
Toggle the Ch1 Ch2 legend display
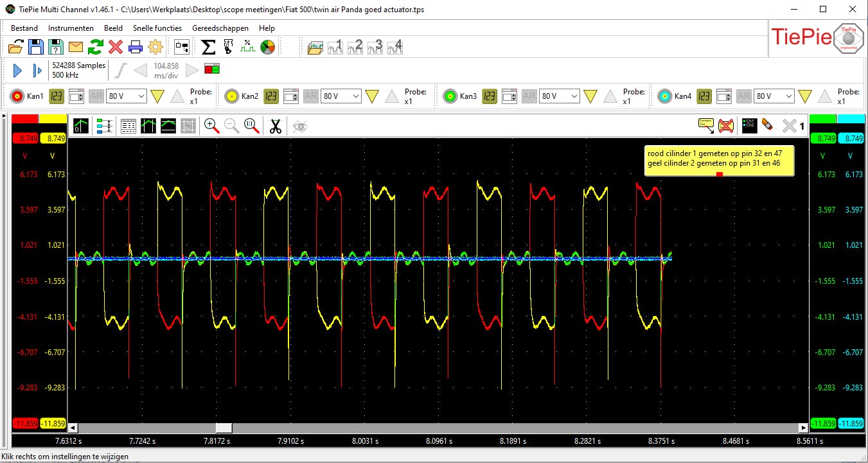pyautogui.click(x=748, y=126)
